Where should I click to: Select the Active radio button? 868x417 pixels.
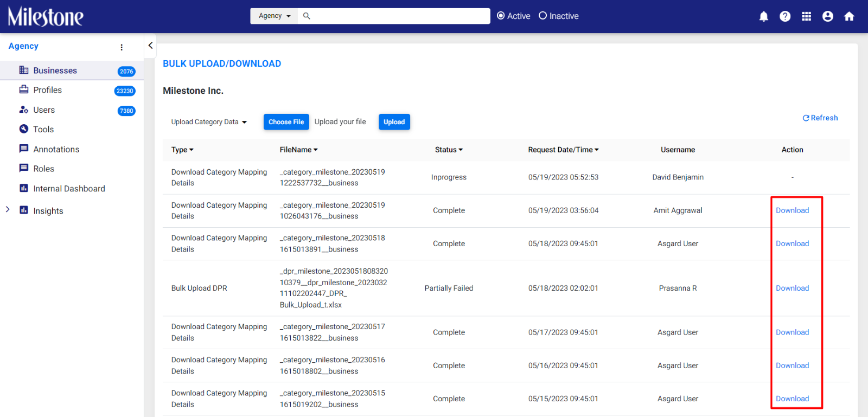[501, 16]
